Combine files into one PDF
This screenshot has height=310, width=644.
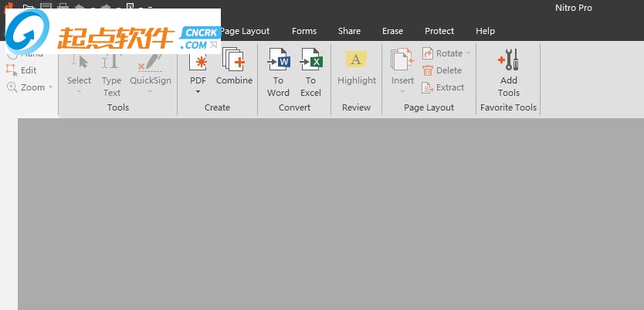click(x=234, y=67)
